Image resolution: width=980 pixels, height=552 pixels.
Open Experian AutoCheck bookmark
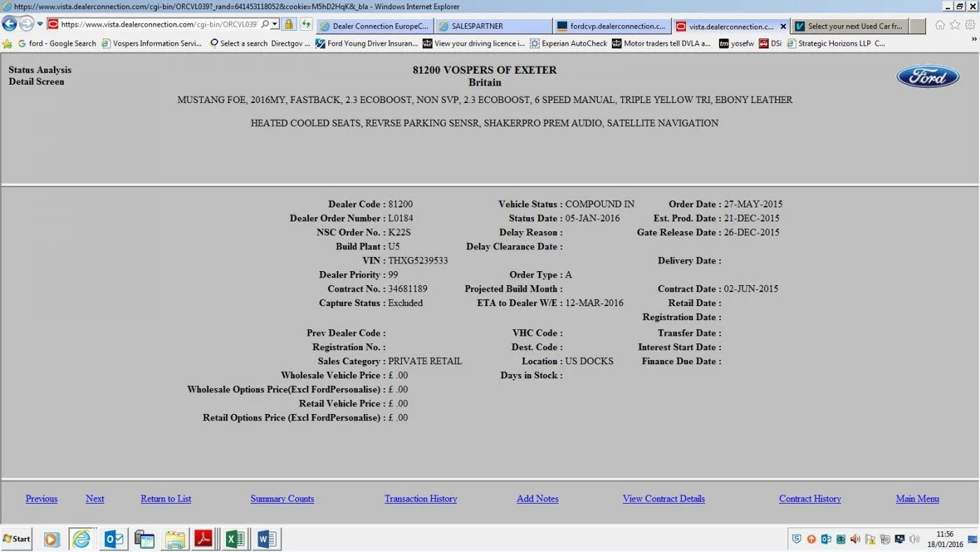pos(568,43)
